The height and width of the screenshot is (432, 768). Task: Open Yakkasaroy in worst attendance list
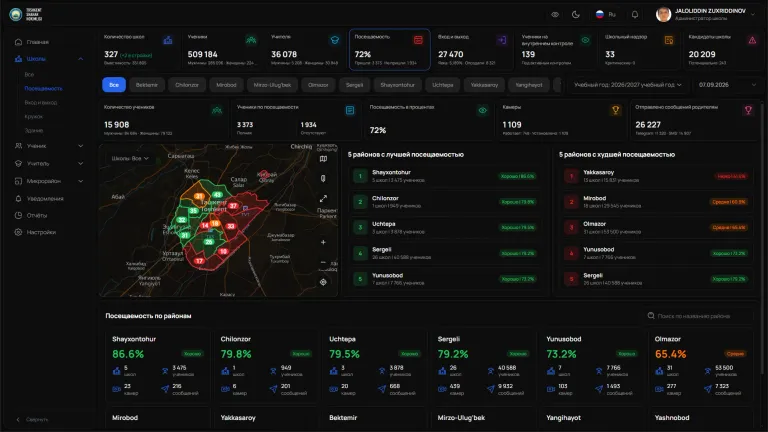click(657, 176)
